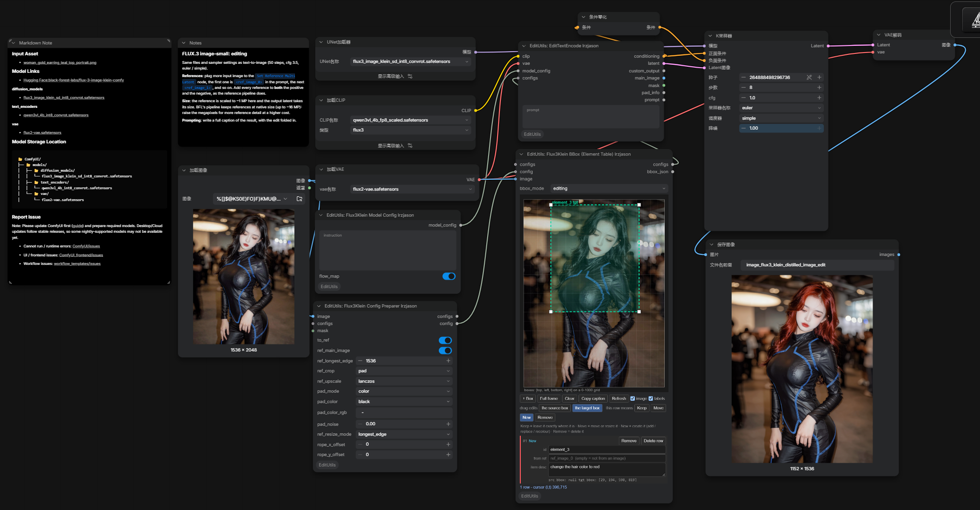Collapse the K采样器 node

click(x=710, y=36)
